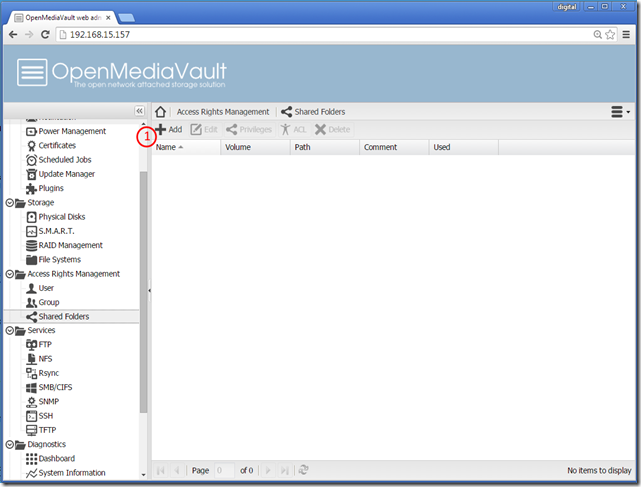Collapse the Services tree node
This screenshot has width=641, height=487.
9,330
